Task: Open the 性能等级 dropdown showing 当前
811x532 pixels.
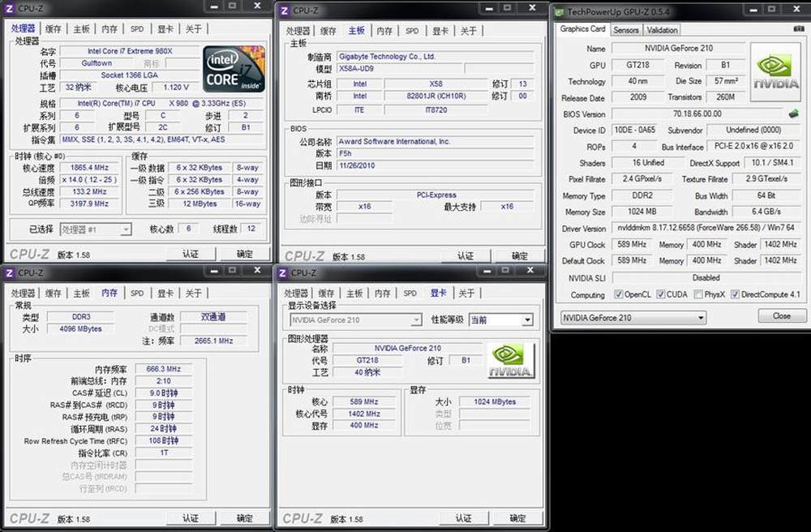Action: (500, 320)
